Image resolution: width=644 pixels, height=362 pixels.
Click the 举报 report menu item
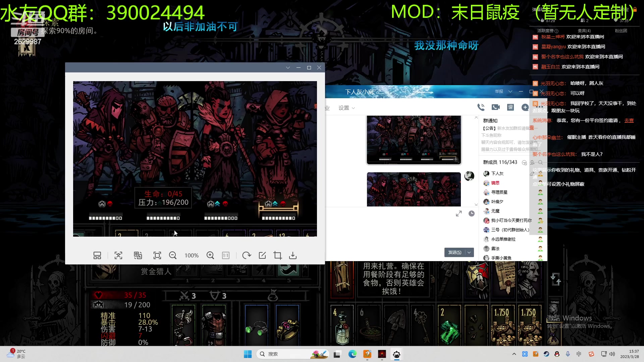click(498, 91)
